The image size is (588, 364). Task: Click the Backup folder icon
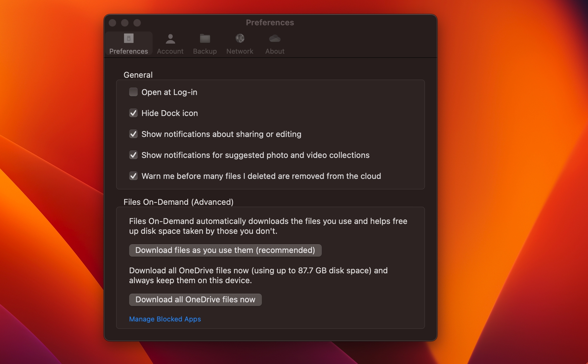tap(205, 38)
